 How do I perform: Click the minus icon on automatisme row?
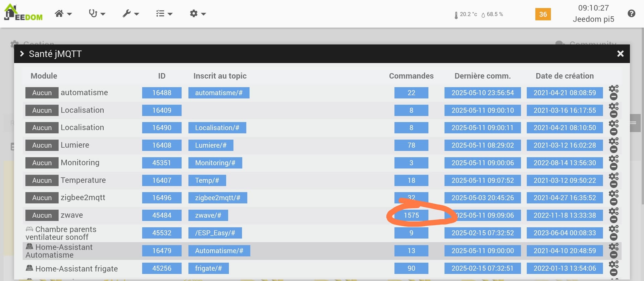click(x=613, y=97)
